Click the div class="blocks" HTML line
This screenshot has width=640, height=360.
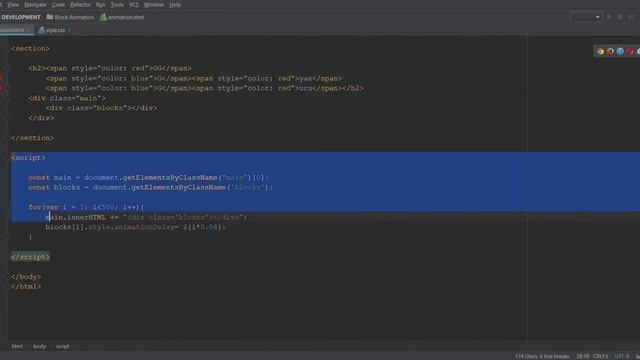tap(101, 108)
